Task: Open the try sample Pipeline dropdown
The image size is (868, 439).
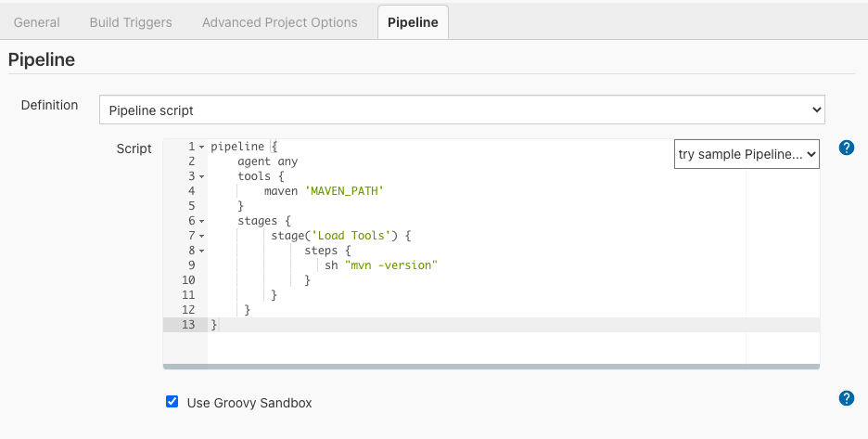Action: point(747,154)
